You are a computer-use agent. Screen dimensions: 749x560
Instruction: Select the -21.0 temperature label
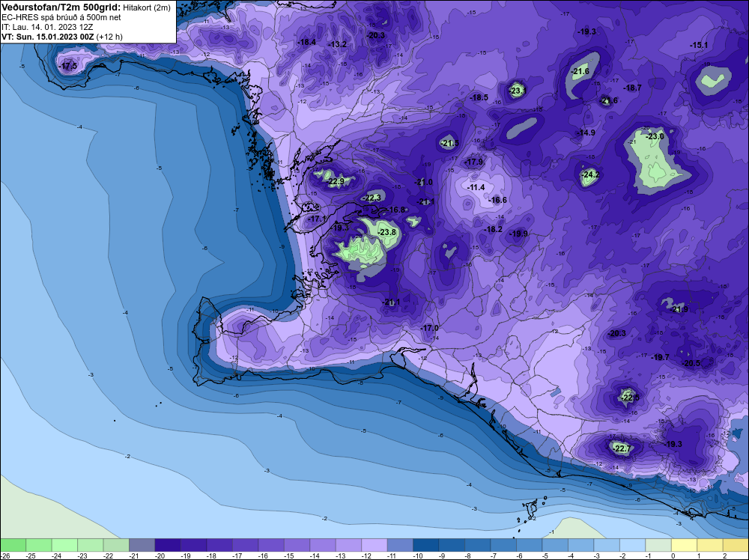tap(424, 182)
